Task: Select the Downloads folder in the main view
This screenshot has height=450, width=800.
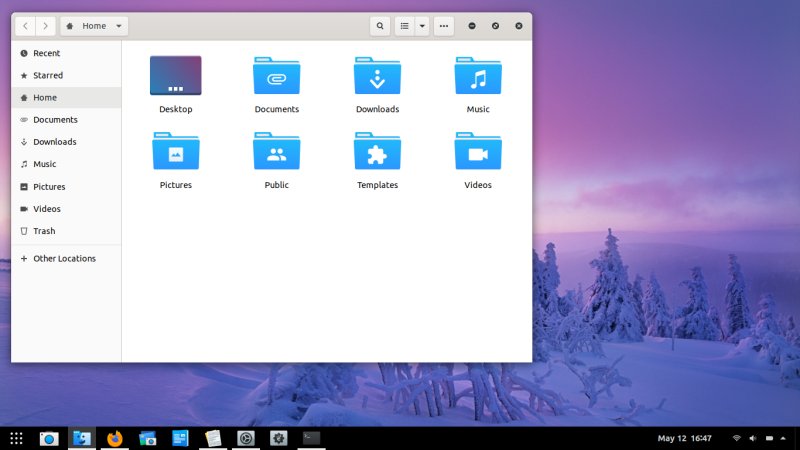Action: tap(377, 76)
